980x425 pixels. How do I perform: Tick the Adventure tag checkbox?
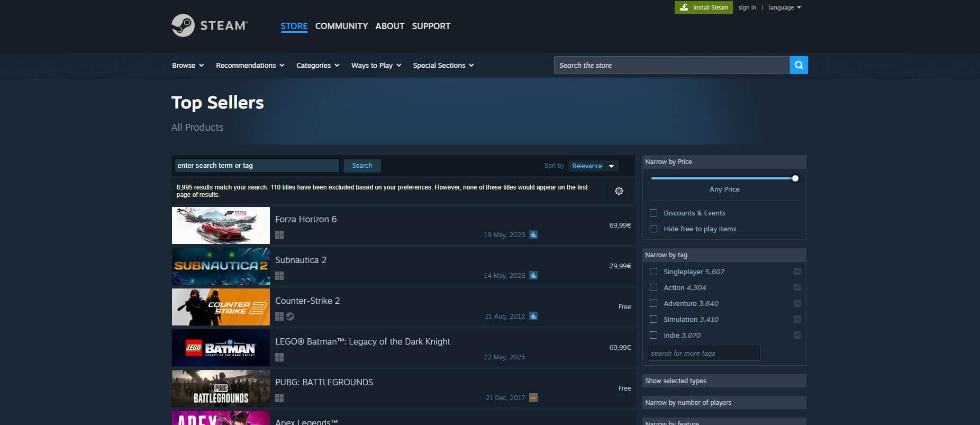(654, 303)
